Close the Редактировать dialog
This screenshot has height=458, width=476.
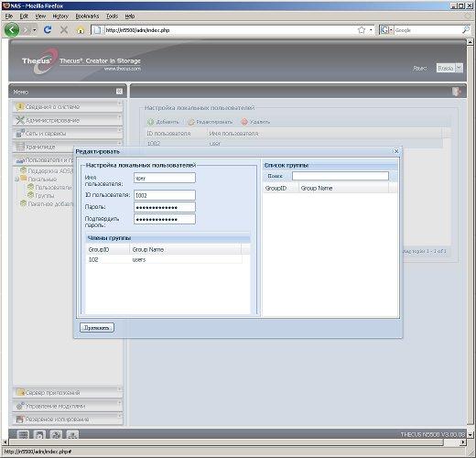coord(396,151)
